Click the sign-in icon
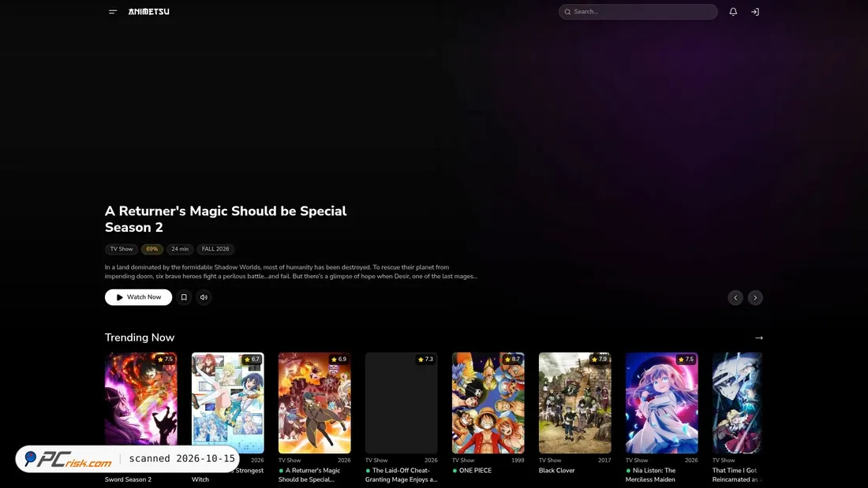The height and width of the screenshot is (488, 868). 755,12
